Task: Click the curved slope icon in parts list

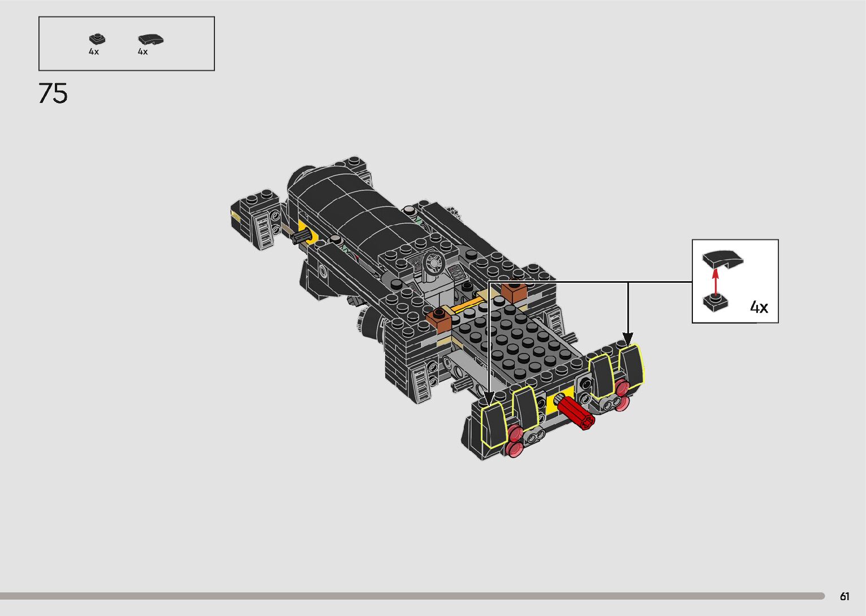Action: (x=151, y=40)
